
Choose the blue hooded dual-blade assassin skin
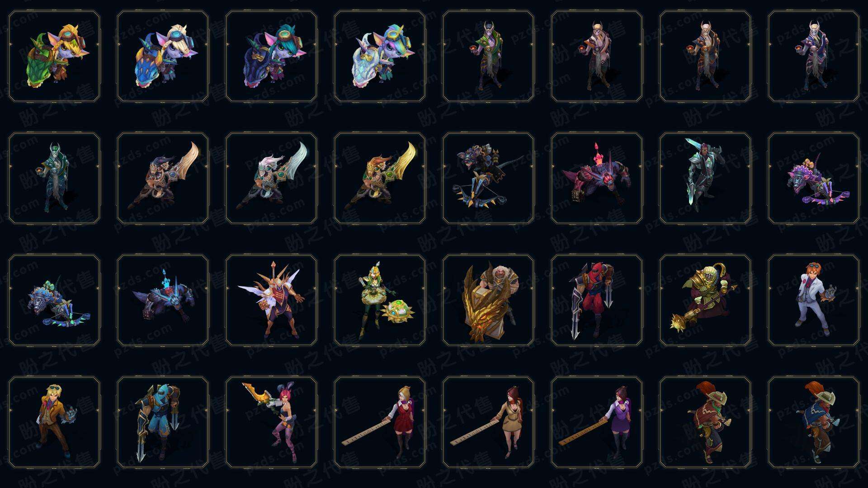[x=163, y=422]
